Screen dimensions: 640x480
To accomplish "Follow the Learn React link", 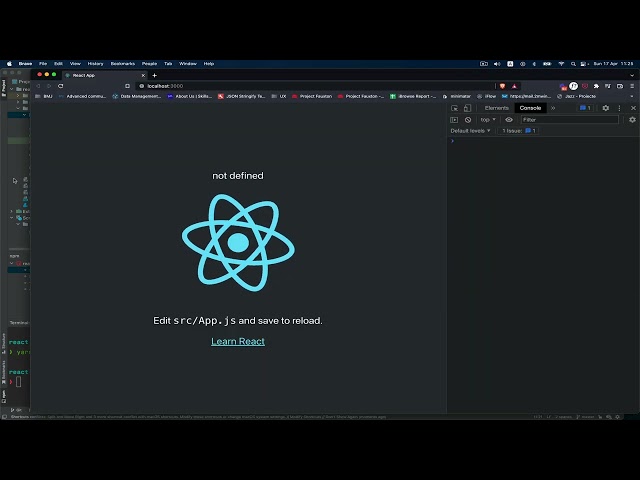I will (x=238, y=341).
